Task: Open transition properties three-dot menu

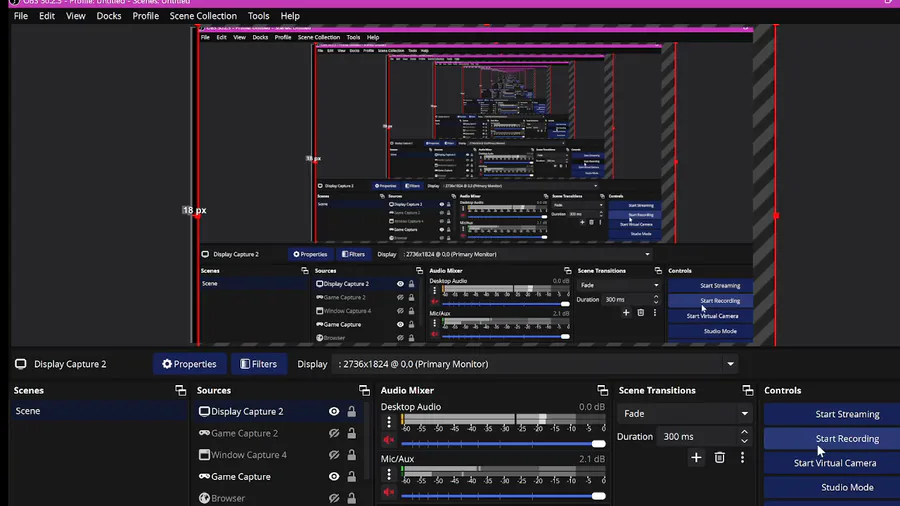Action: 742,457
